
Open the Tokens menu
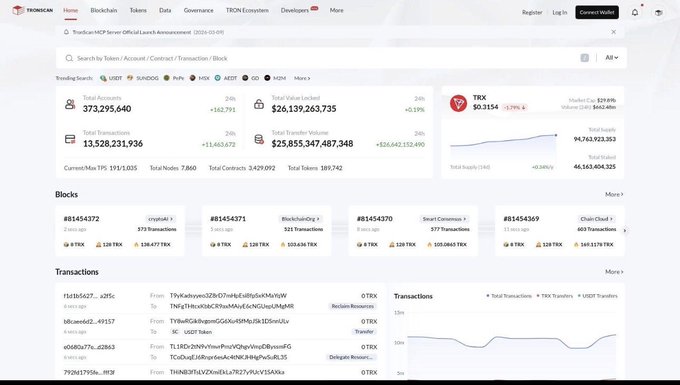[x=138, y=10]
